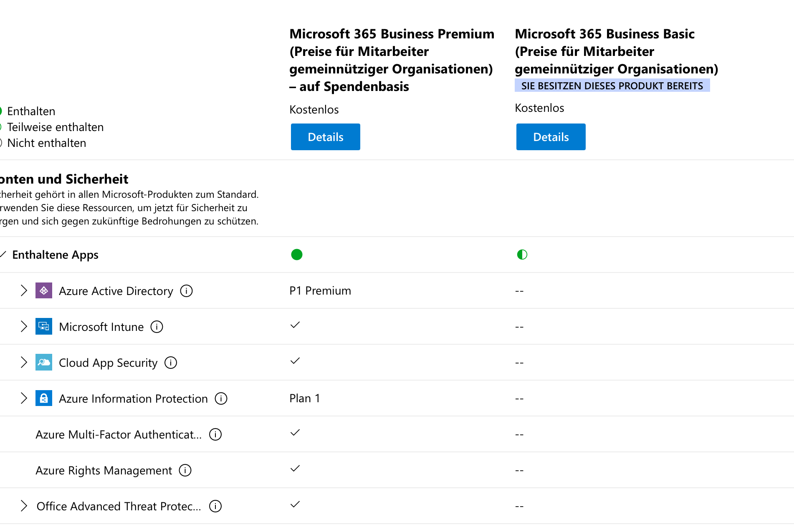The width and height of the screenshot is (794, 532).
Task: Click the green Enthalten dot for Business Premium
Action: coord(296,255)
